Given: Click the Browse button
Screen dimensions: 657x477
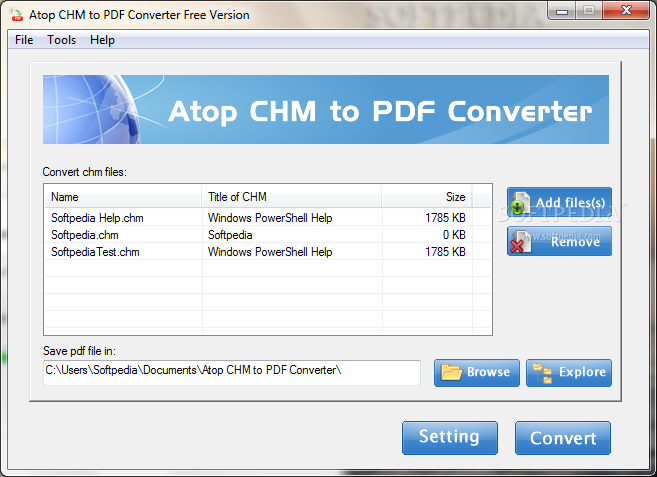Looking at the screenshot, I should (x=477, y=373).
